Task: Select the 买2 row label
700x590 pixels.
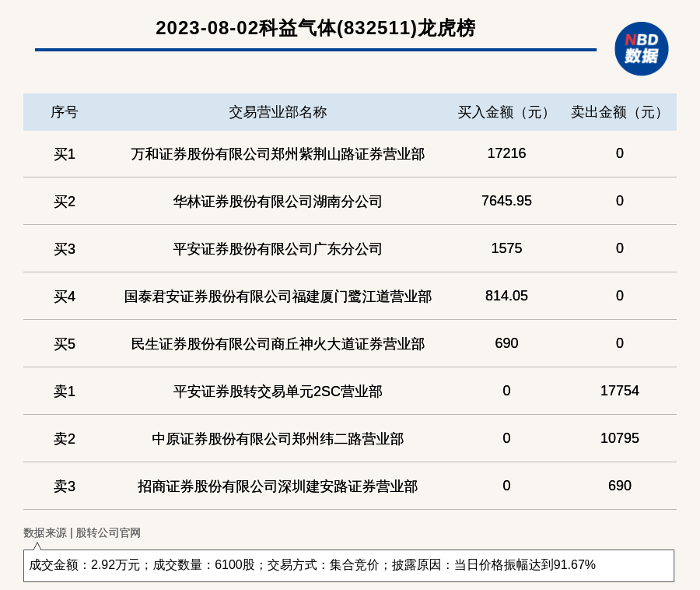Action: point(65,202)
